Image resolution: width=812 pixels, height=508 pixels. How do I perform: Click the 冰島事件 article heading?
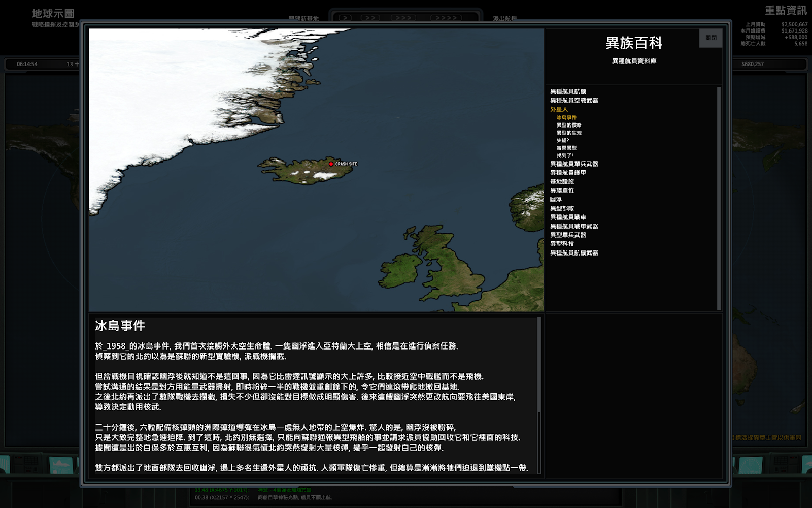pos(120,326)
